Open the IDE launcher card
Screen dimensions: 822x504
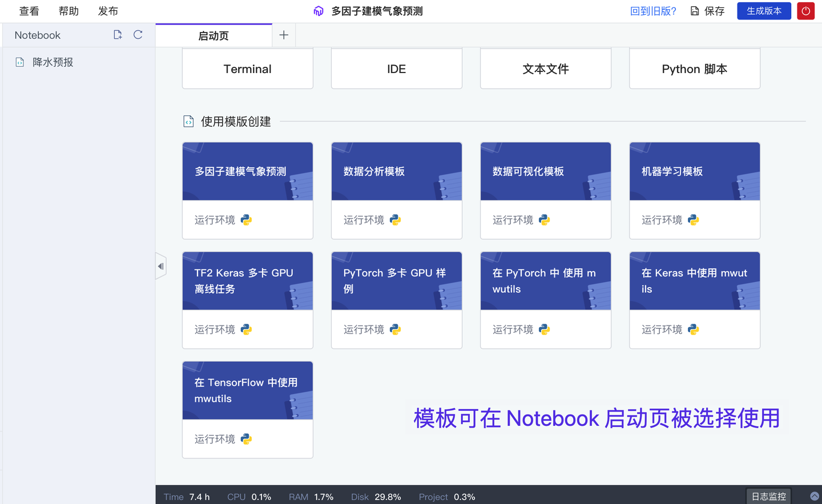[397, 68]
